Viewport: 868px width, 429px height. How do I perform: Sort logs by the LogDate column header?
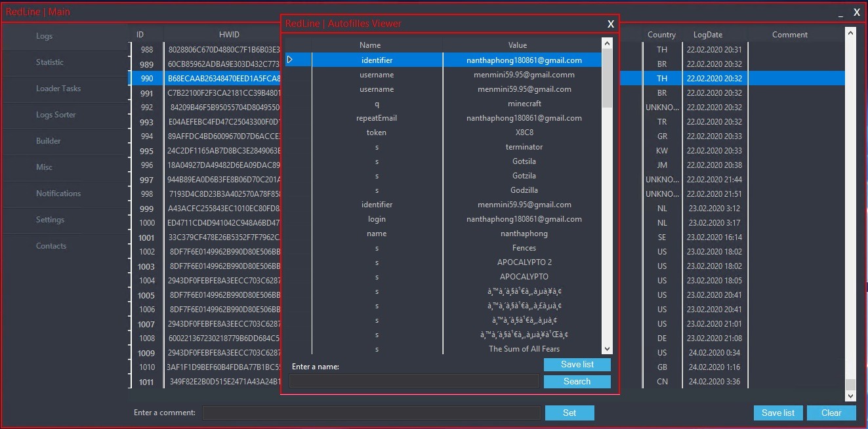pos(708,35)
